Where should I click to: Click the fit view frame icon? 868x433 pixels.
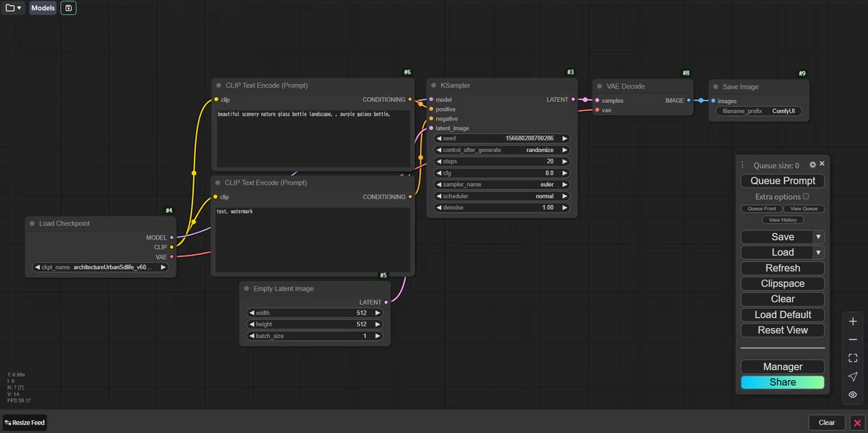click(x=853, y=358)
